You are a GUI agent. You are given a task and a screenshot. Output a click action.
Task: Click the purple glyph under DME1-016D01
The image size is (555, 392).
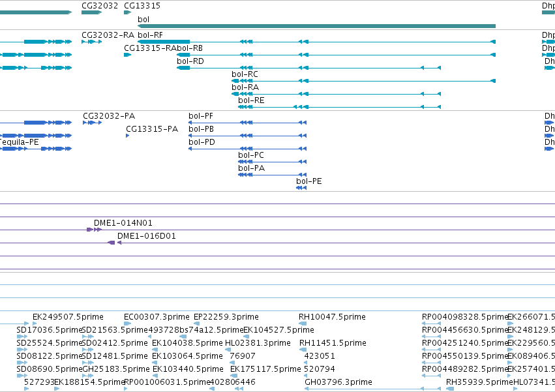point(115,243)
